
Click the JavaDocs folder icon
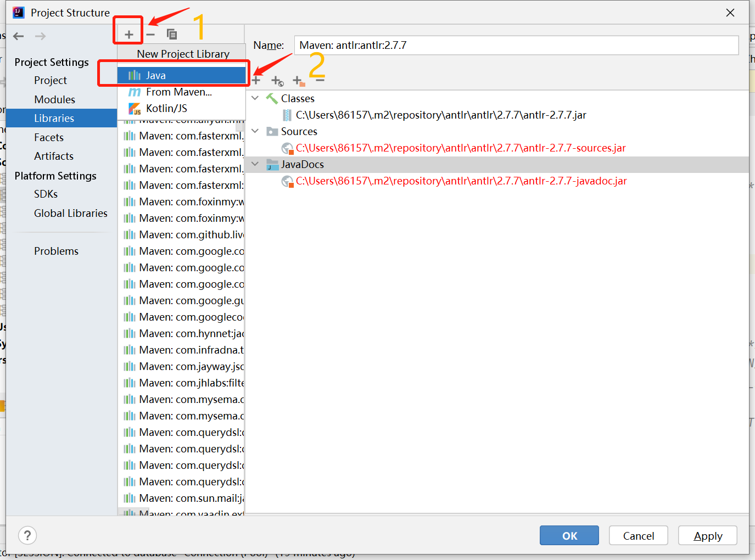272,165
